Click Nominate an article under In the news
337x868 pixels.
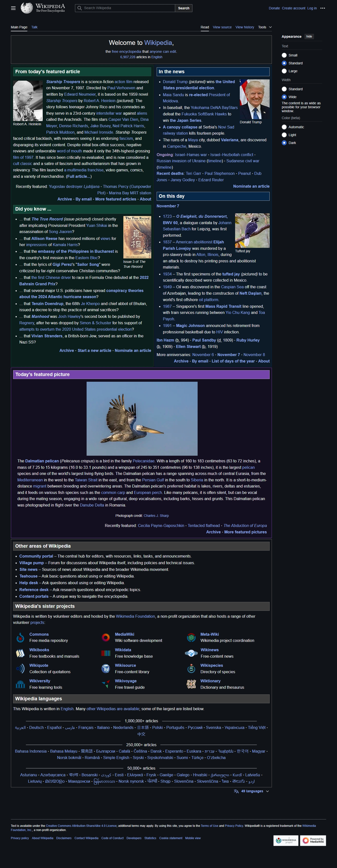pyautogui.click(x=251, y=186)
